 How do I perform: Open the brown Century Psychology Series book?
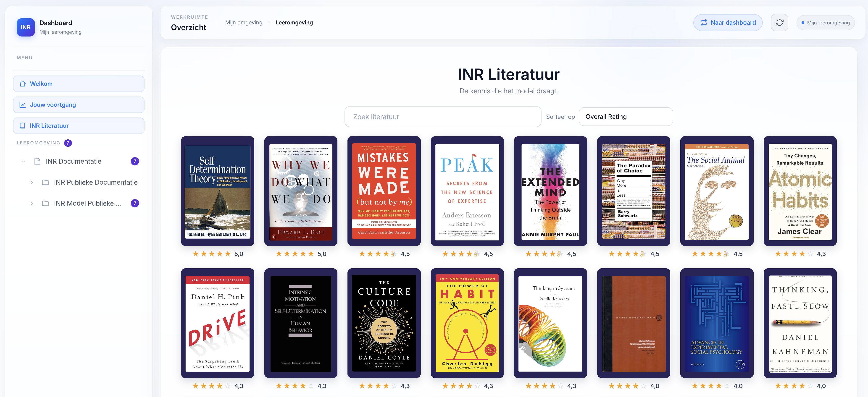pyautogui.click(x=634, y=323)
